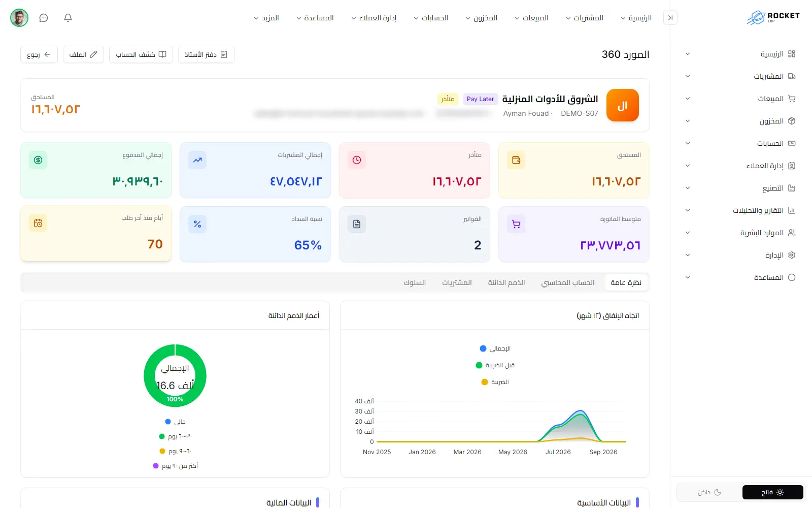812x508 pixels.
Task: Switch to الحساب المحاسبي tab
Action: (568, 282)
